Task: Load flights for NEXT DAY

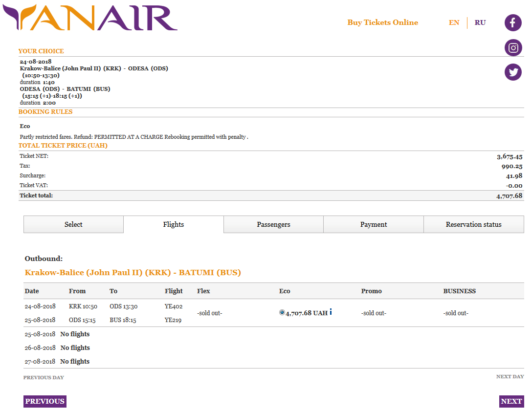Action: click(510, 376)
